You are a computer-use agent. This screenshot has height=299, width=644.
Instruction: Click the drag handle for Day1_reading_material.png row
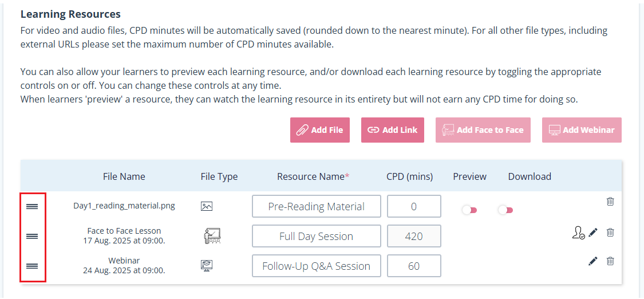click(32, 206)
